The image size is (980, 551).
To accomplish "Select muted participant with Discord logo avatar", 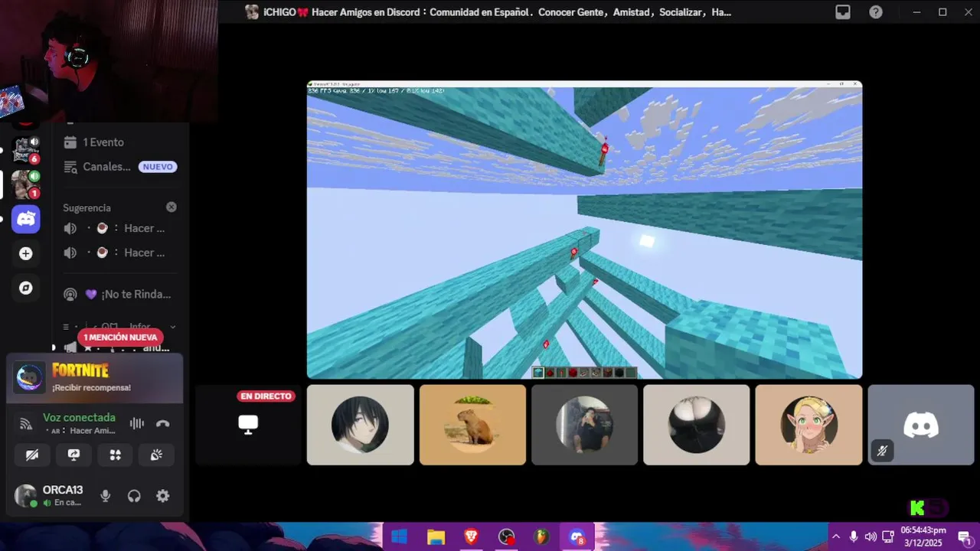I will pos(920,425).
